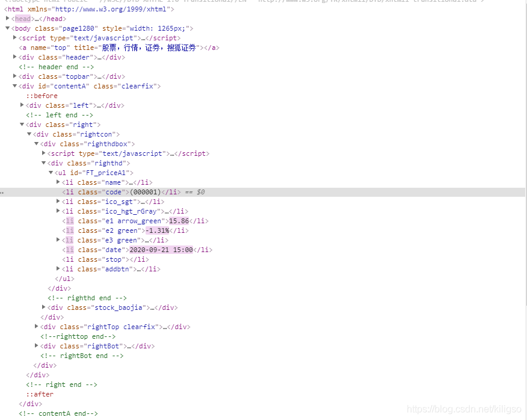Collapse div id contentA node
Screen dimensions: 527x420
(x=15, y=86)
